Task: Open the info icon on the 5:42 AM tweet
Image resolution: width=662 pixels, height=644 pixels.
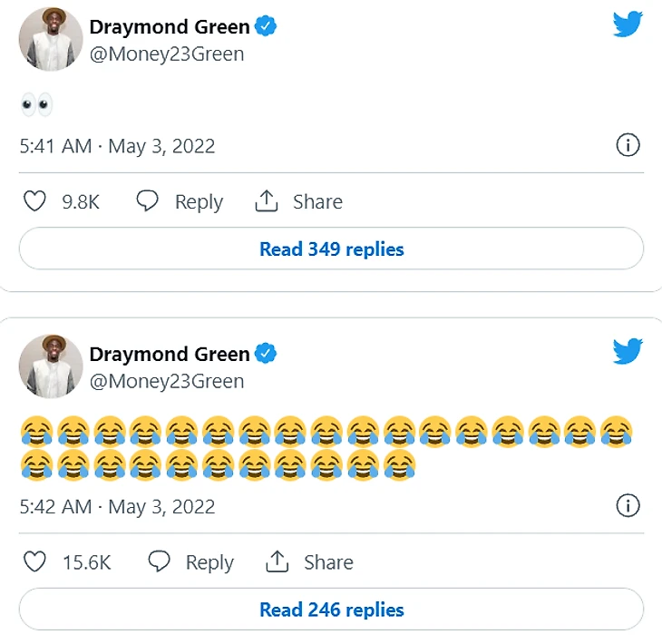Action: pyautogui.click(x=628, y=505)
